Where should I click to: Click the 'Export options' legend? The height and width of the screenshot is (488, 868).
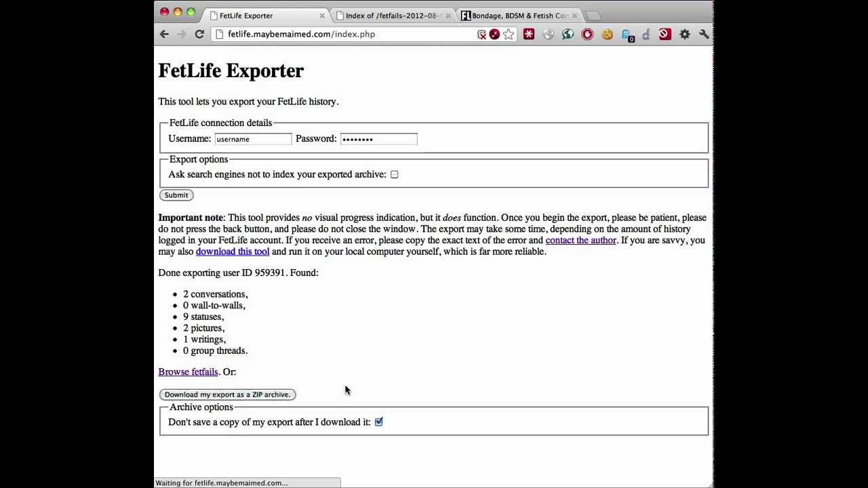199,159
